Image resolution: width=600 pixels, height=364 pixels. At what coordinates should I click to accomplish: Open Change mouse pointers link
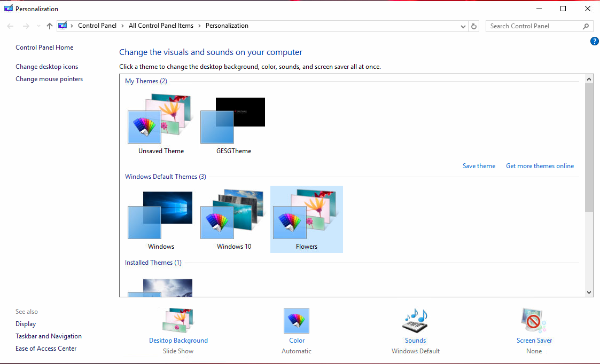click(49, 79)
